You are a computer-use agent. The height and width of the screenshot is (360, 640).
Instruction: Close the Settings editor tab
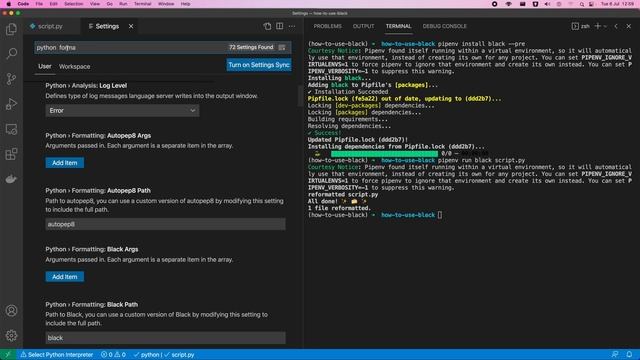(x=131, y=26)
